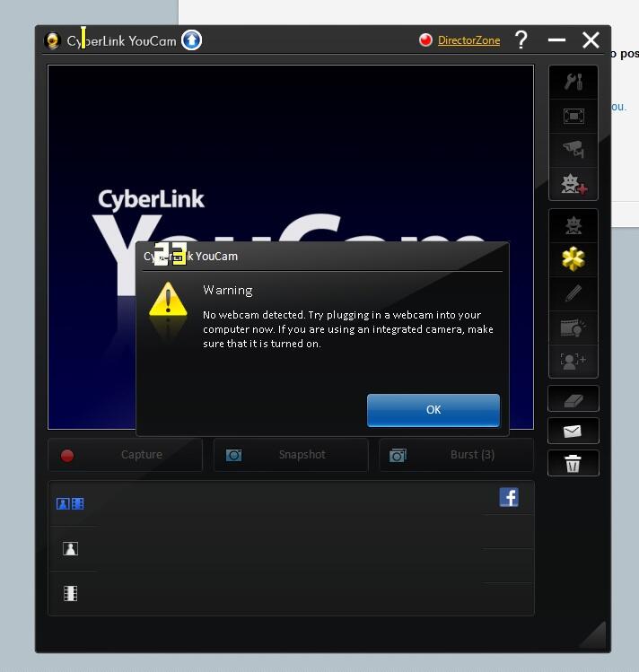Switch to full screen view icon
Screen dimensions: 639x672
(x=573, y=116)
